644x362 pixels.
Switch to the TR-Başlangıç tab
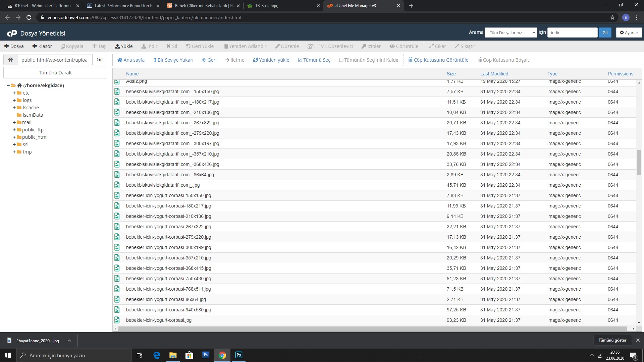(x=283, y=6)
